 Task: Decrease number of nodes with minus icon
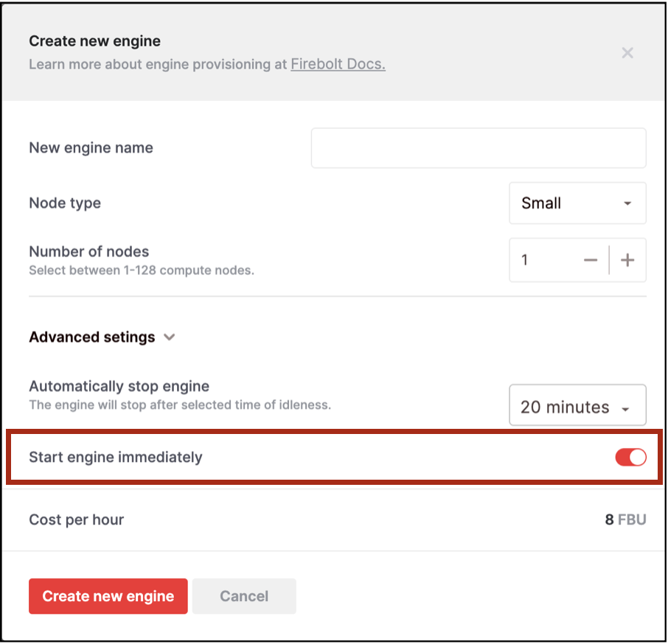[590, 260]
